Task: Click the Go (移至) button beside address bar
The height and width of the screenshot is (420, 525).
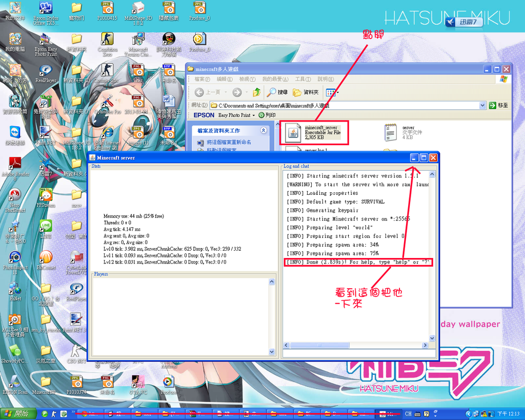Action: point(498,106)
